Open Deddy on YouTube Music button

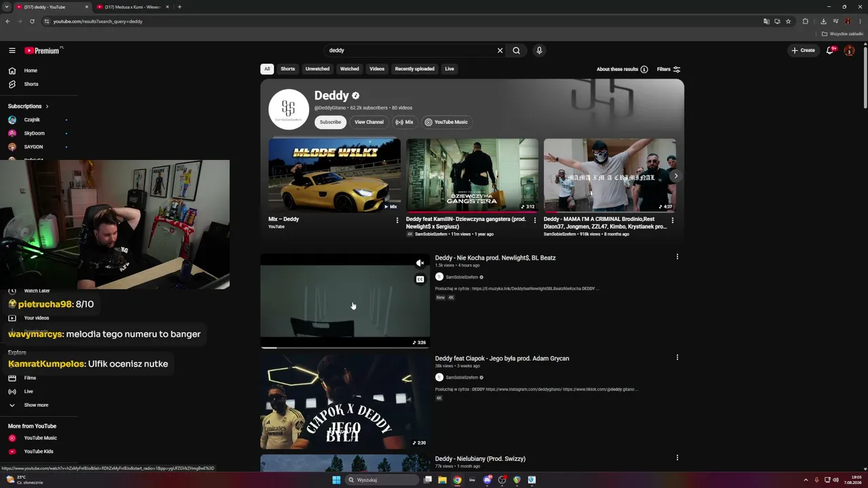(446, 122)
